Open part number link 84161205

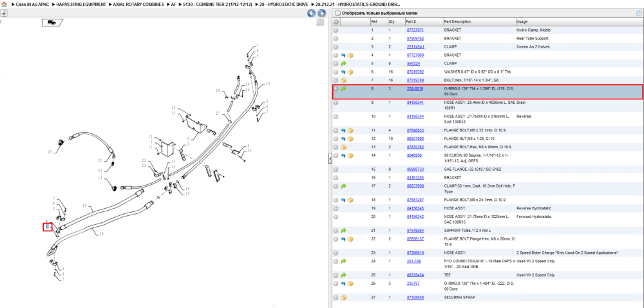pos(415,178)
